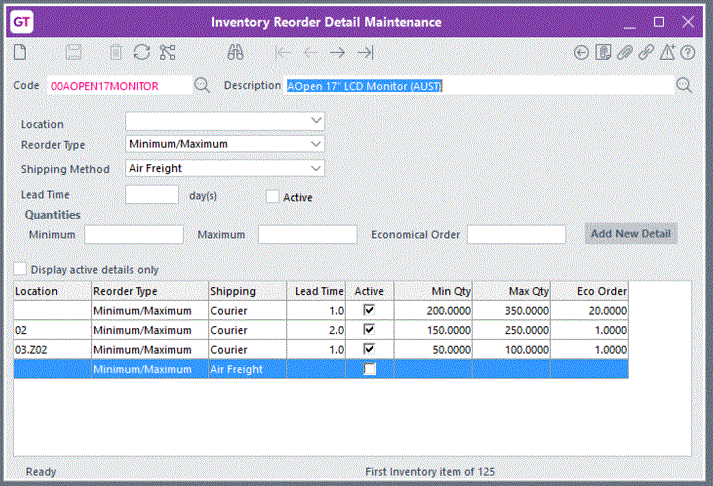Click the 200.0000 Min Qty cell
This screenshot has height=486, width=713.
pyautogui.click(x=433, y=311)
